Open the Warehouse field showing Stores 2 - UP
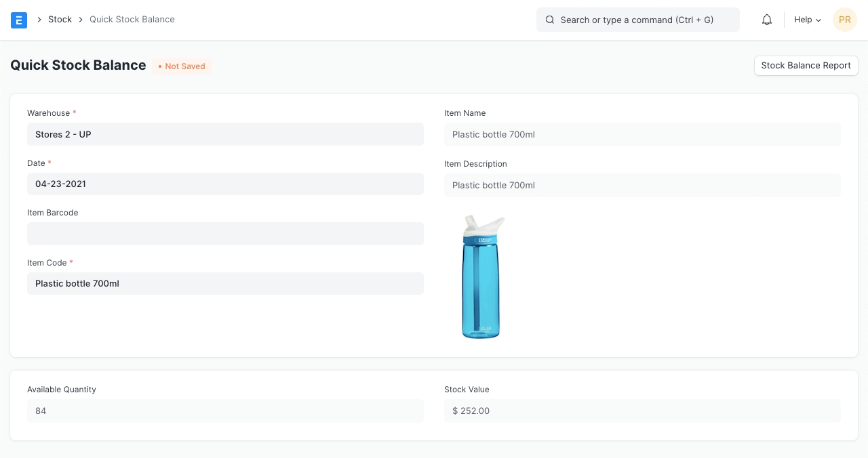The width and height of the screenshot is (868, 458). (x=225, y=134)
